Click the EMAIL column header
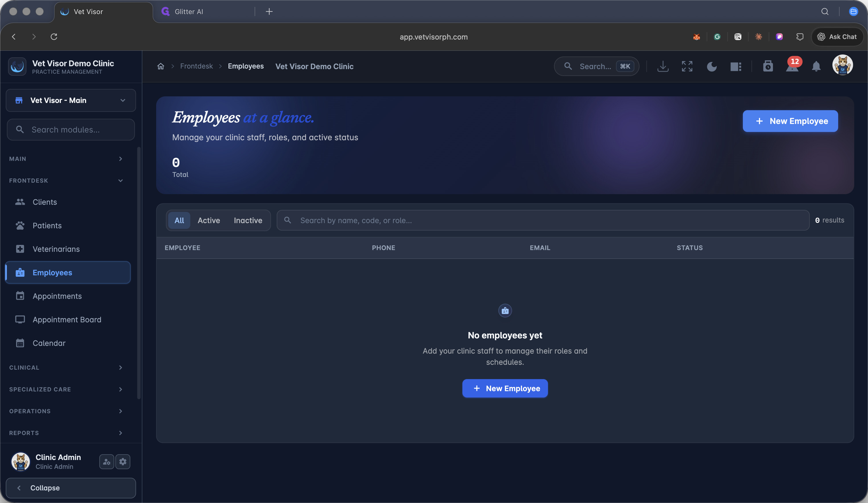868x503 pixels. (x=540, y=248)
